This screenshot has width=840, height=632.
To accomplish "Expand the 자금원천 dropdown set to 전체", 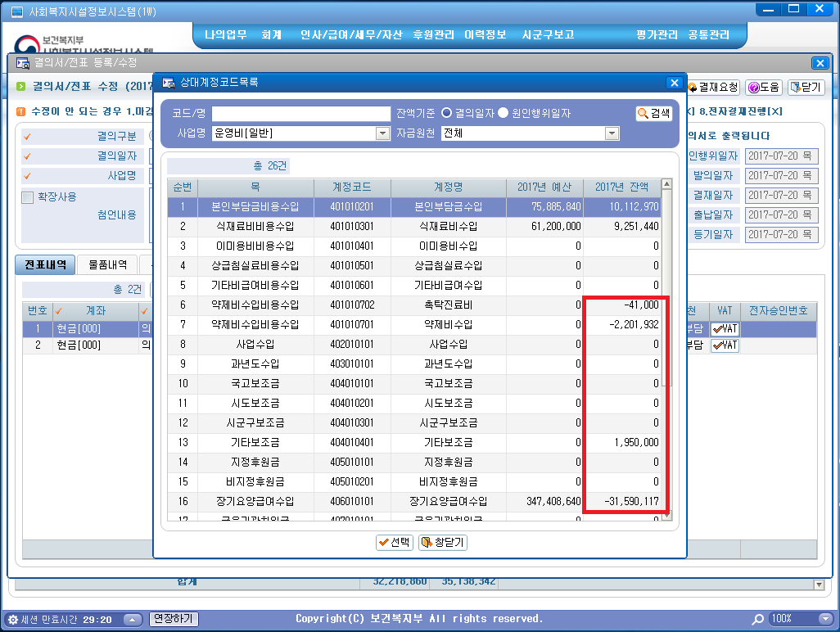I will tap(611, 133).
